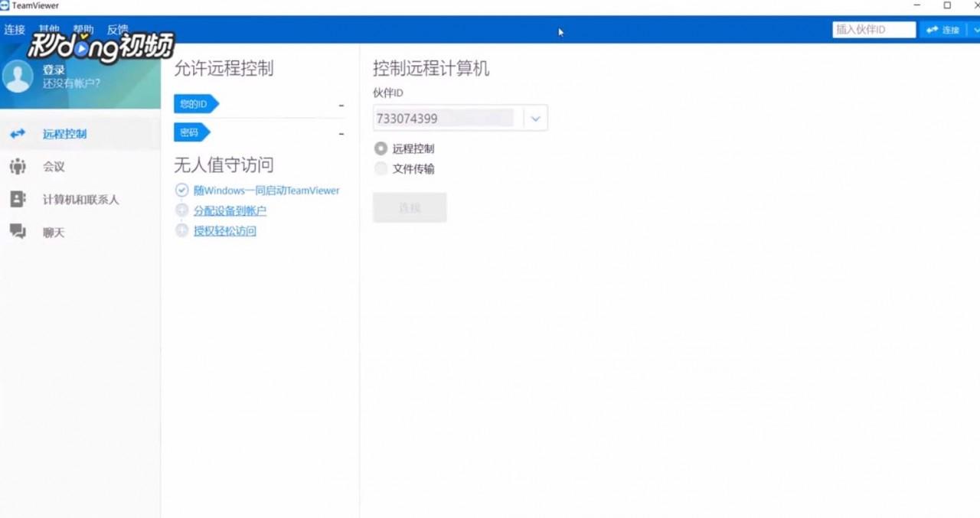Image resolution: width=980 pixels, height=518 pixels.
Task: Click the 密码 key tag icon
Action: 191,132
